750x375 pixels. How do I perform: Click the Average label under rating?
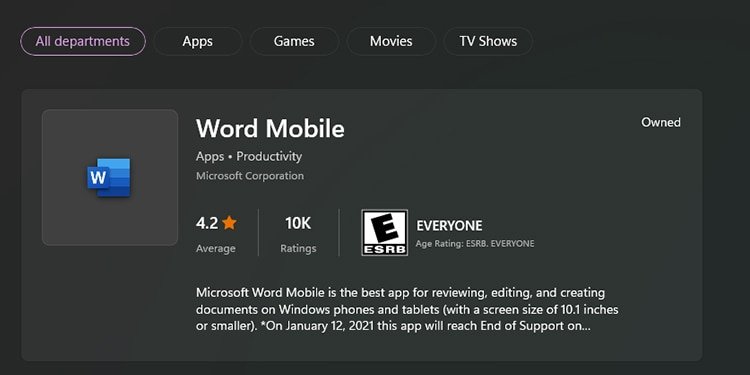point(216,249)
